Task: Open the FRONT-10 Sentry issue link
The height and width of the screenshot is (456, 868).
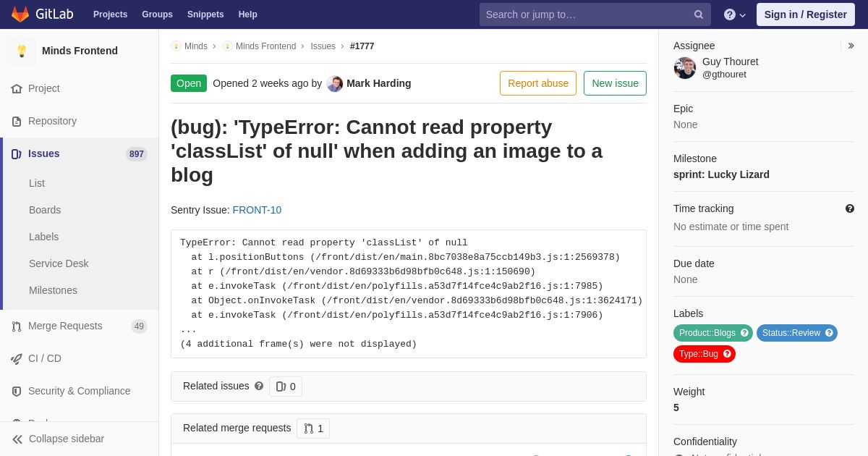Action: [x=257, y=210]
